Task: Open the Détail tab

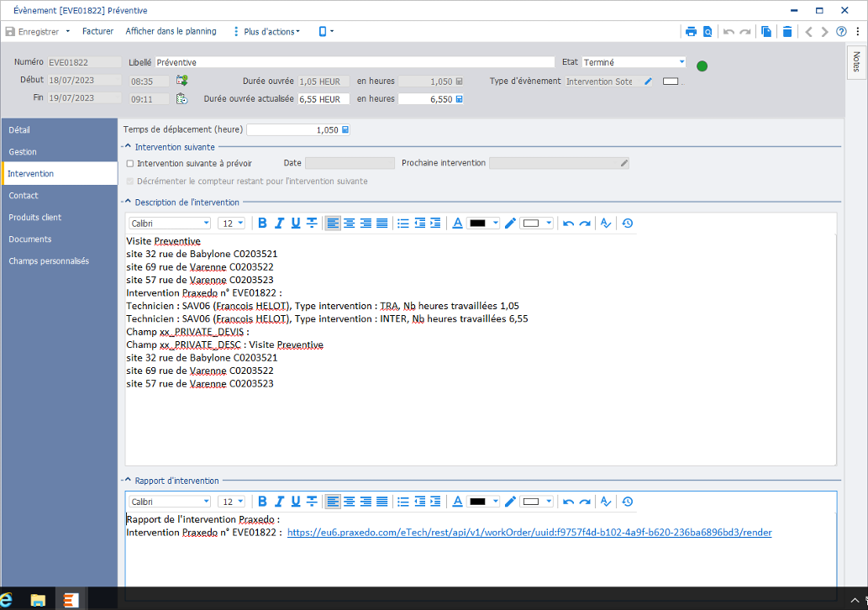Action: pos(60,130)
